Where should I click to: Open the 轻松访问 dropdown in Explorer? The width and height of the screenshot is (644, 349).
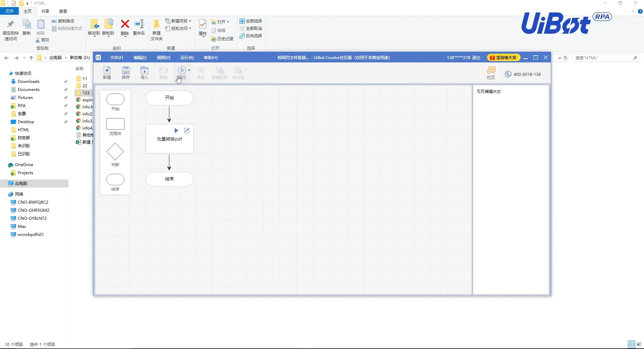click(x=178, y=29)
